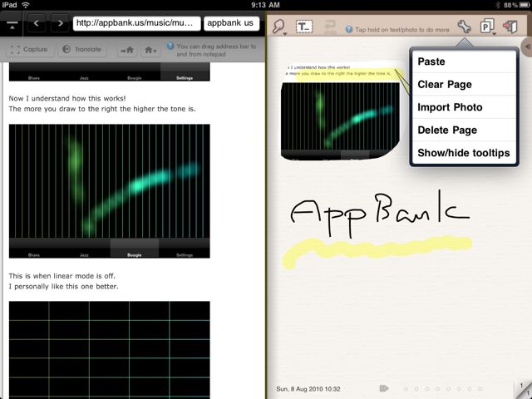Choose Clear Page from the menu
The image size is (532, 399).
tap(464, 84)
